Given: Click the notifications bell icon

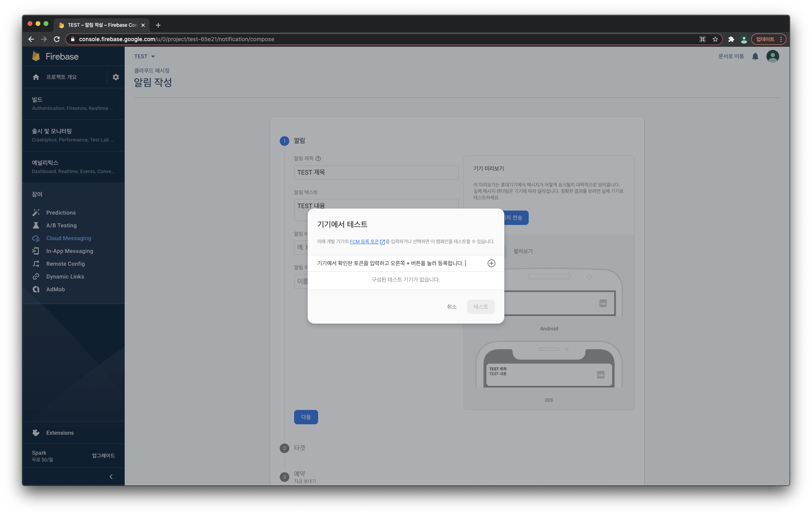Looking at the screenshot, I should 755,56.
